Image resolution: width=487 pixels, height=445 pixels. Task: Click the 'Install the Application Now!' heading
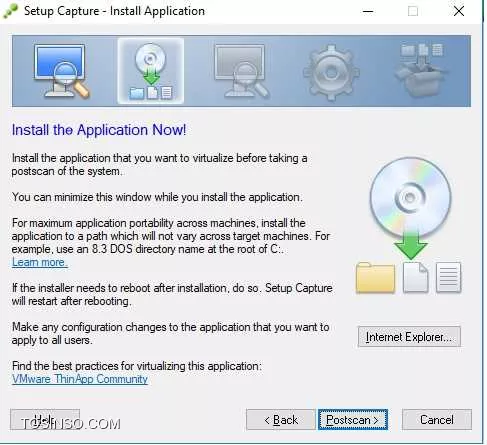99,130
